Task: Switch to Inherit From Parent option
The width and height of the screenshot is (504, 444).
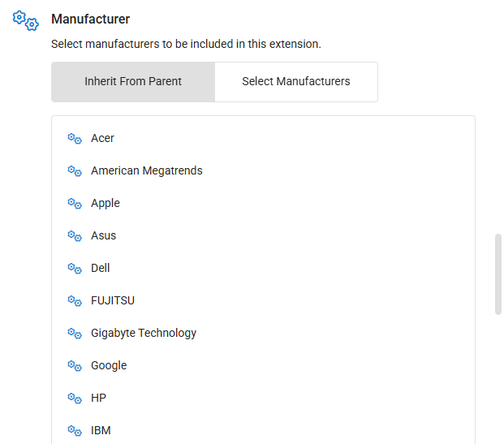Action: coord(133,82)
